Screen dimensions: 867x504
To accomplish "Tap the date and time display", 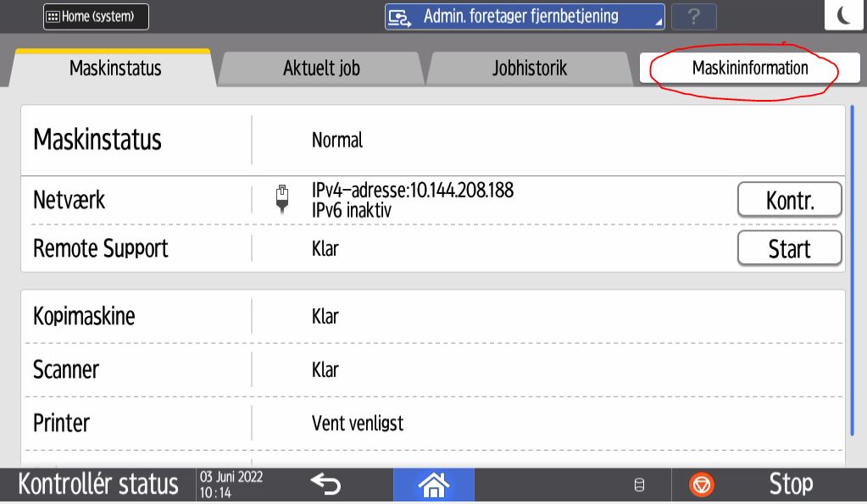I will pos(231,484).
